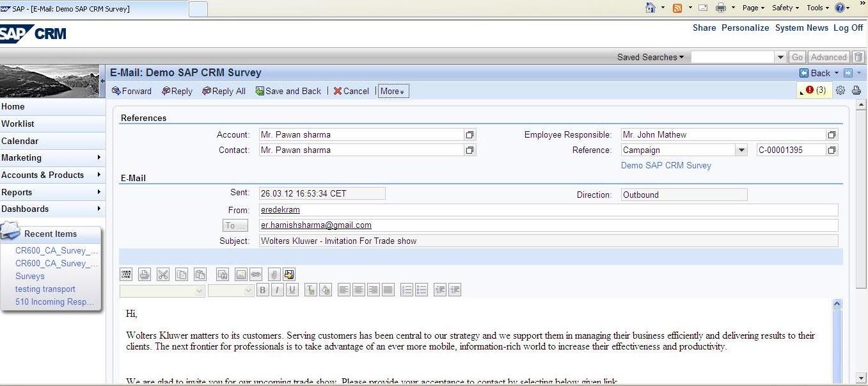The height and width of the screenshot is (386, 868).
Task: Insert a numbered list
Action: (x=407, y=290)
